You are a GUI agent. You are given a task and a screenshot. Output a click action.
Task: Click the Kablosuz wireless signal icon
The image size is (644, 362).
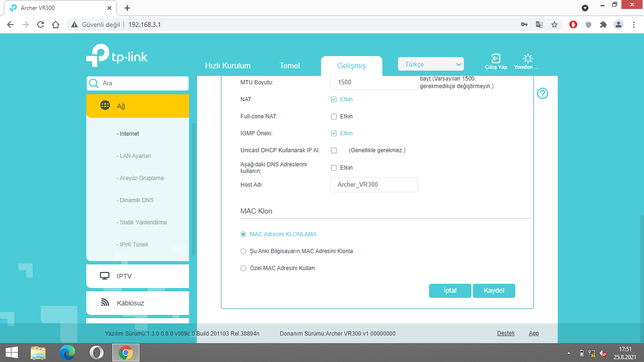click(105, 303)
